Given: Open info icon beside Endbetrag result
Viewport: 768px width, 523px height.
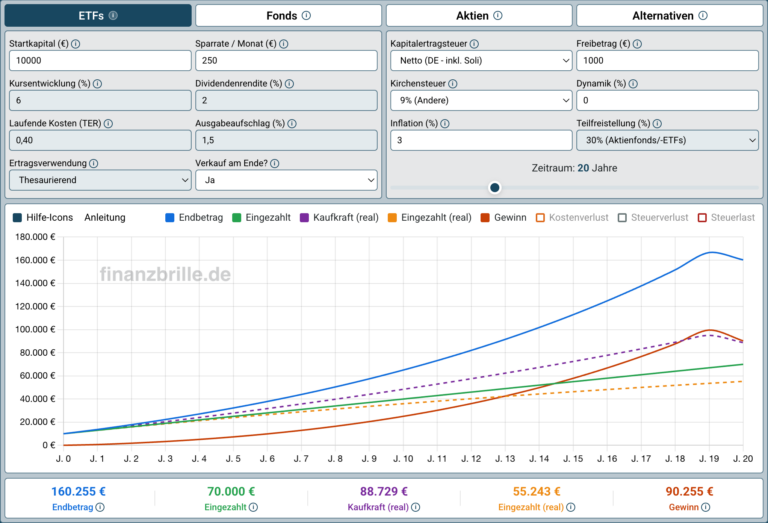Looking at the screenshot, I should pyautogui.click(x=100, y=507).
